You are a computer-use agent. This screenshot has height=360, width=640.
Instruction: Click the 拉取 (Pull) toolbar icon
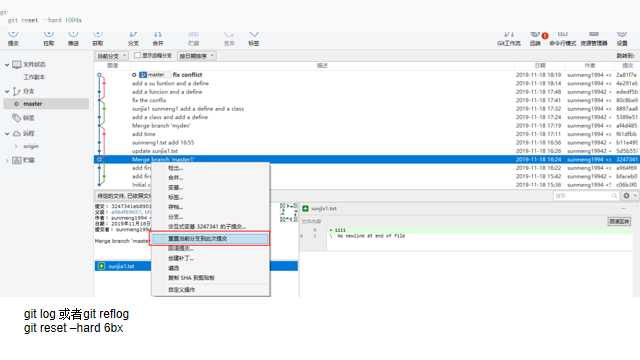tap(49, 38)
